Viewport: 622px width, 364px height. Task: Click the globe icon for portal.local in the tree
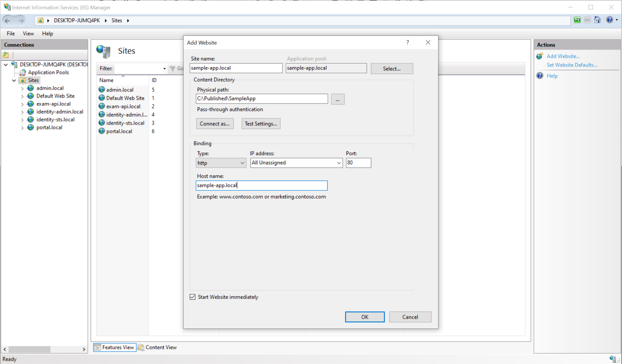pyautogui.click(x=31, y=127)
